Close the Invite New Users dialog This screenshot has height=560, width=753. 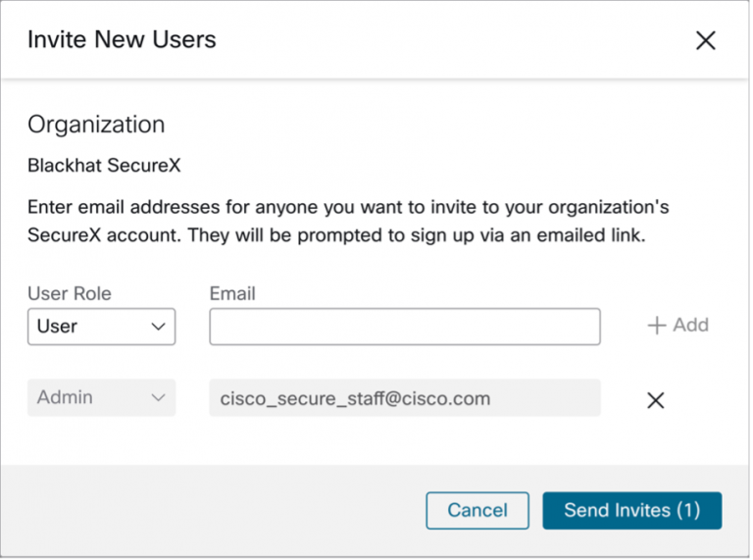tap(705, 40)
